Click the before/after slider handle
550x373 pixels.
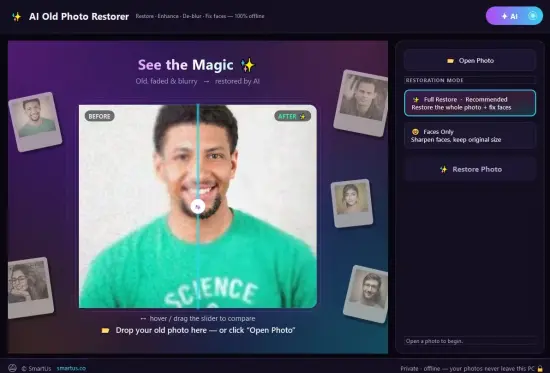(198, 207)
